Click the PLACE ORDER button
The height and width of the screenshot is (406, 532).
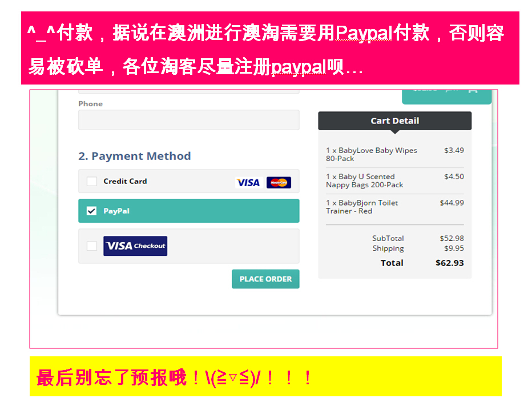point(265,279)
